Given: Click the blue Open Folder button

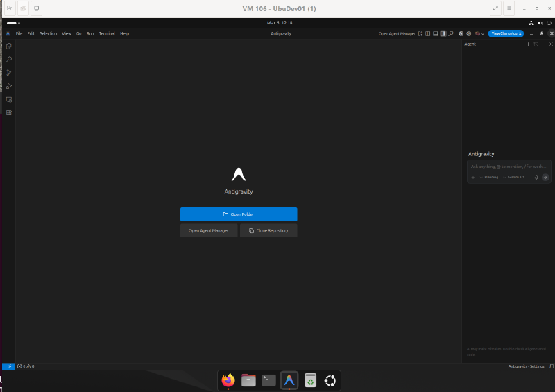Looking at the screenshot, I should 239,214.
